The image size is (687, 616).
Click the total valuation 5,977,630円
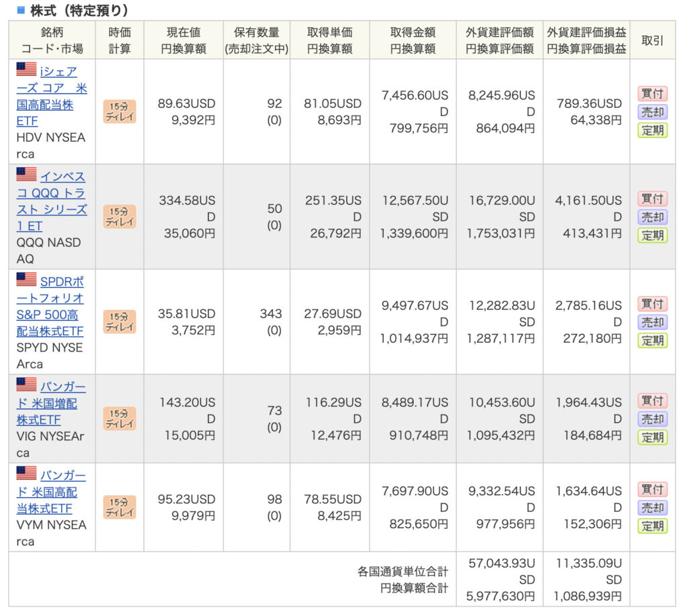pyautogui.click(x=500, y=597)
